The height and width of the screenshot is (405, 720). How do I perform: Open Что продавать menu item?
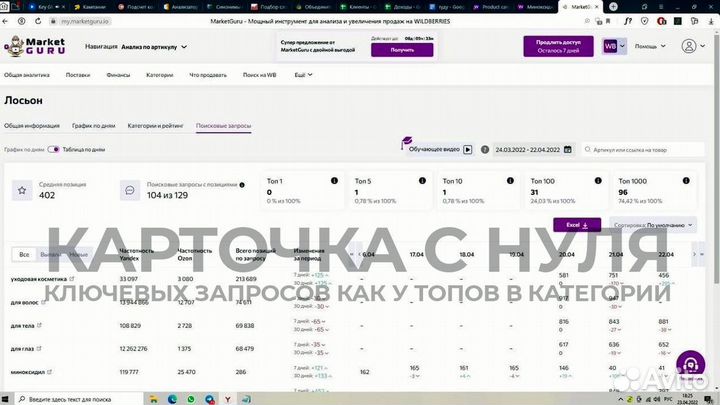pyautogui.click(x=208, y=75)
